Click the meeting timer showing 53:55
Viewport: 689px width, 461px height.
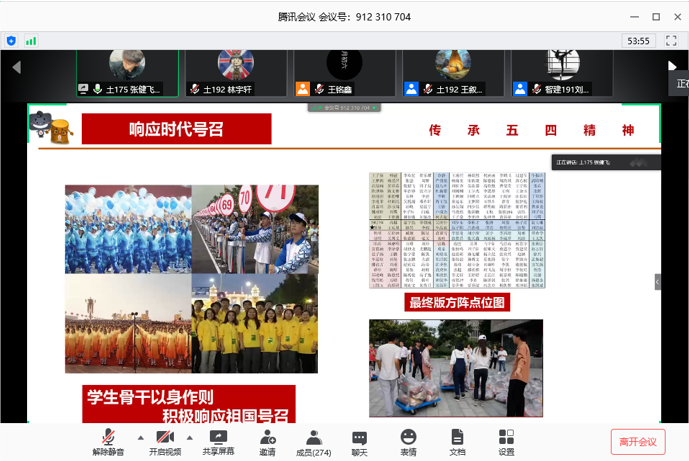[x=638, y=41]
